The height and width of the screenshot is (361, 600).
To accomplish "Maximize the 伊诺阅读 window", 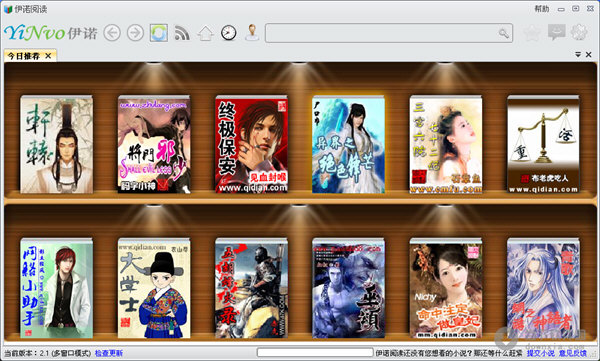I will (576, 8).
